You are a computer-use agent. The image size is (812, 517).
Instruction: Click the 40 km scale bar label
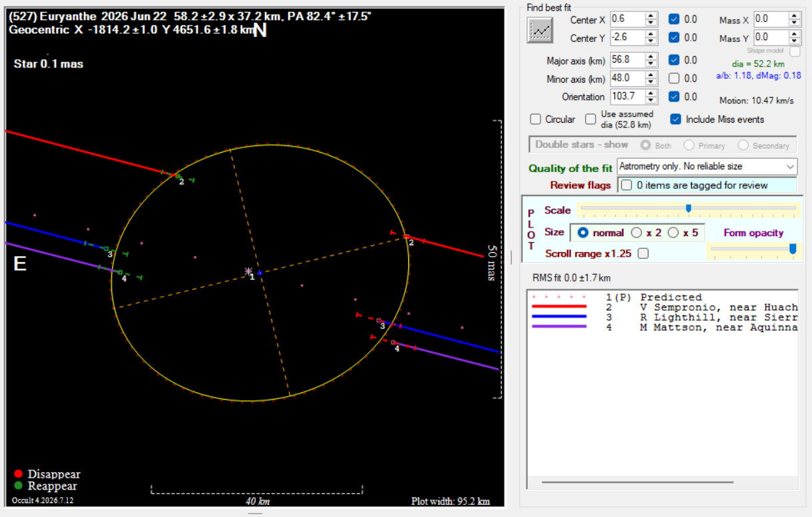click(257, 502)
